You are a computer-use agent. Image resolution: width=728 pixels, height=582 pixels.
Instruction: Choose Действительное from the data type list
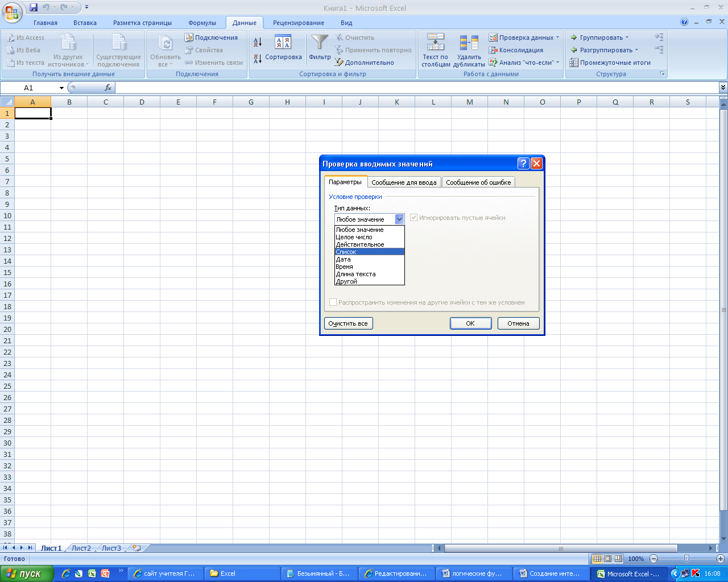point(370,244)
